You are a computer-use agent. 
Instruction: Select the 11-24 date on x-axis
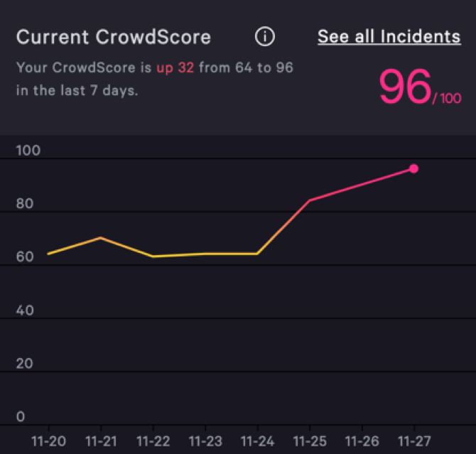click(x=257, y=441)
